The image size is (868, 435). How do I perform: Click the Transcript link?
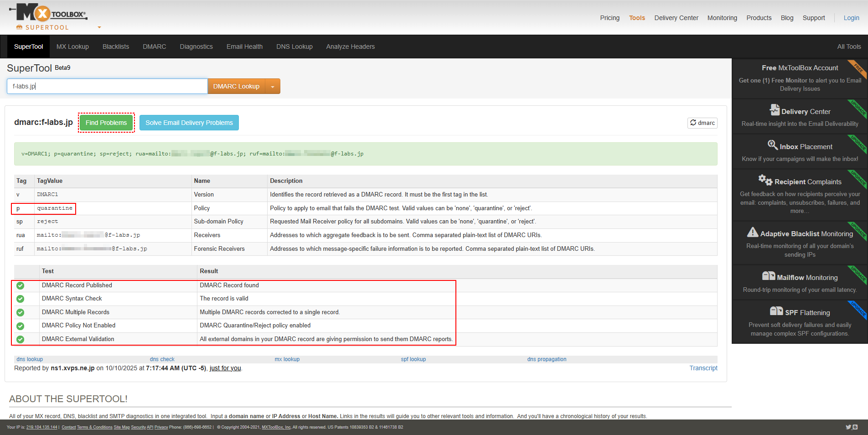[x=703, y=368]
